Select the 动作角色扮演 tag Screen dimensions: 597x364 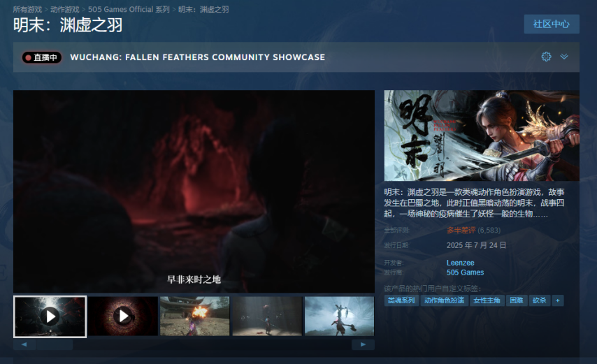444,300
